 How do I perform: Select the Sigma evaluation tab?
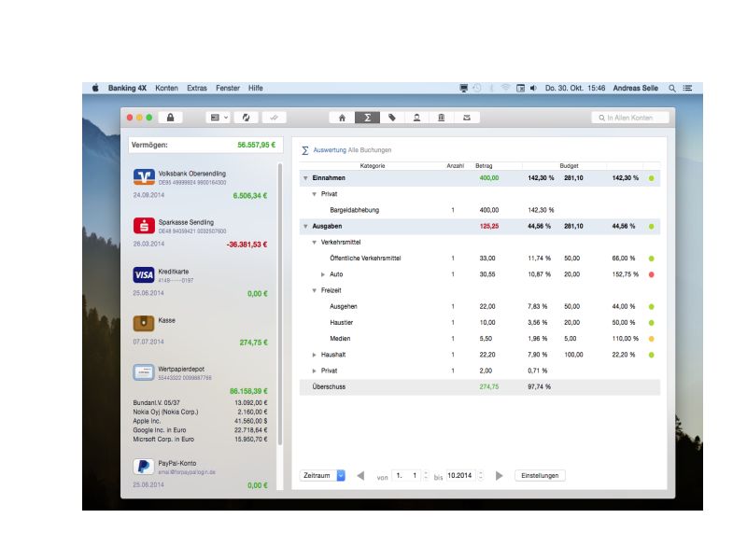(367, 118)
